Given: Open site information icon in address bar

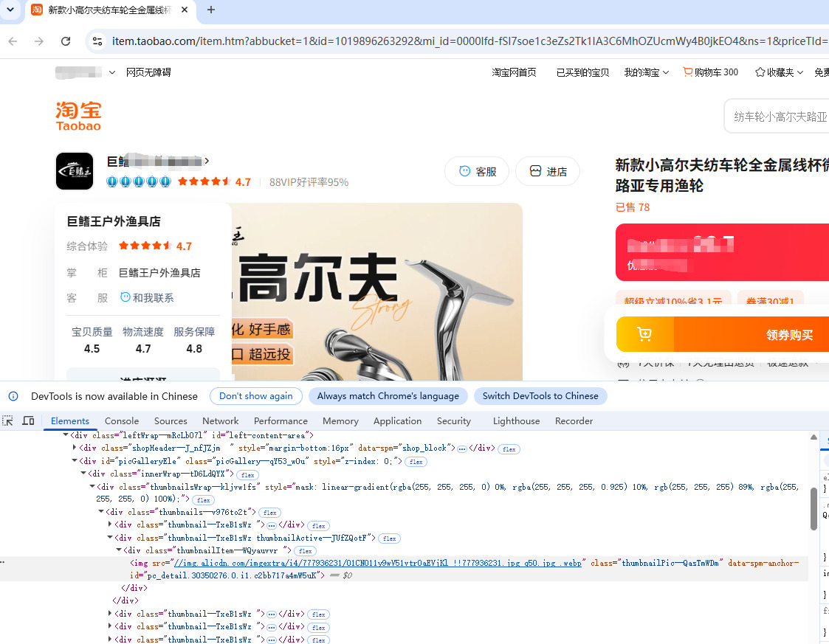Looking at the screenshot, I should [x=97, y=41].
